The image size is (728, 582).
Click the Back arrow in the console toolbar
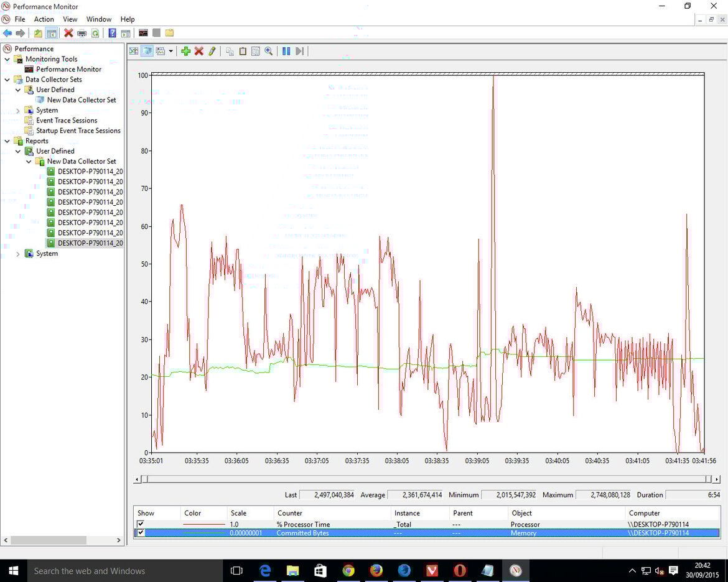[x=7, y=33]
